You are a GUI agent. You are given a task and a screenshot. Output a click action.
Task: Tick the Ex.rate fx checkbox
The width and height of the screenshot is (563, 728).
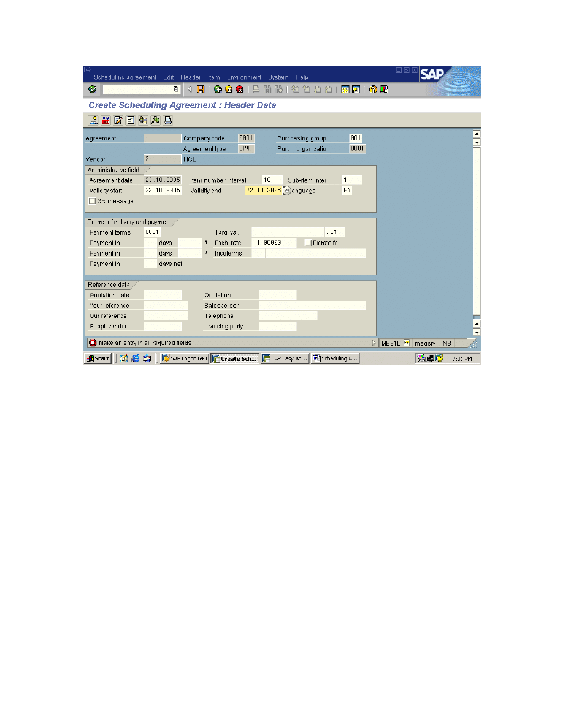pos(308,243)
